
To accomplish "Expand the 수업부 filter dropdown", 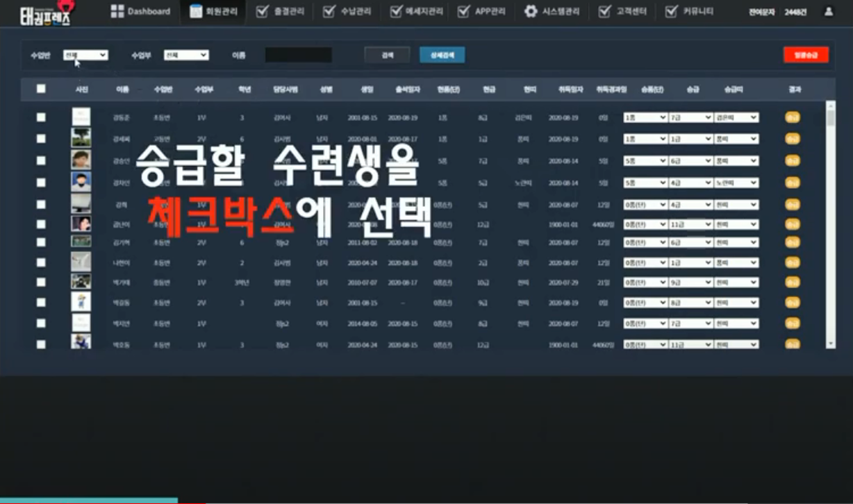I will (186, 55).
